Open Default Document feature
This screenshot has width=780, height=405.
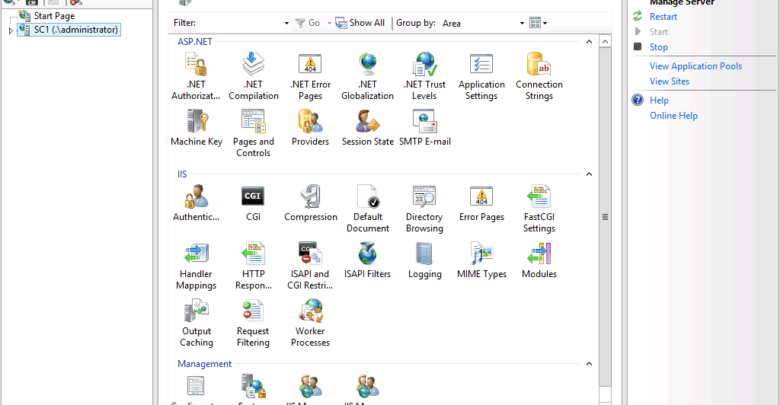pyautogui.click(x=368, y=209)
